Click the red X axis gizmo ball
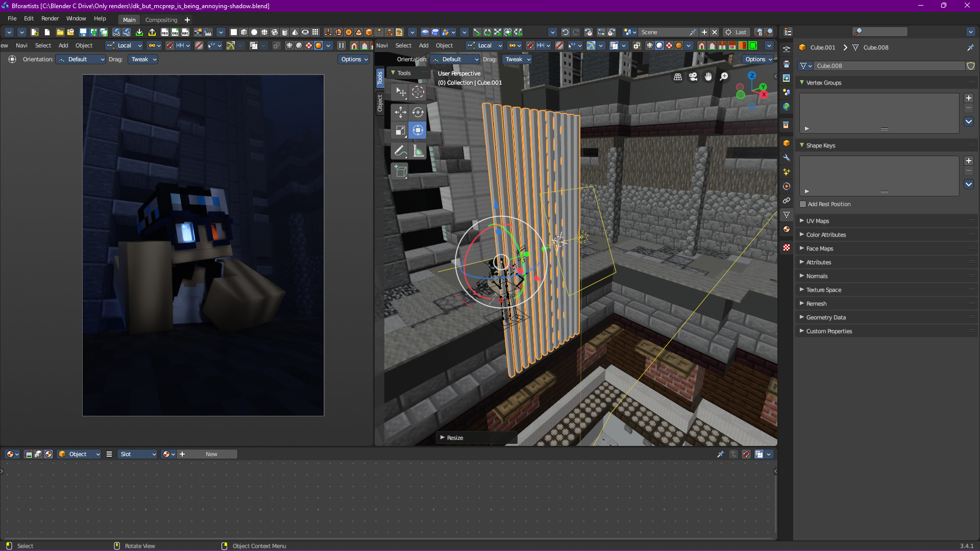This screenshot has height=551, width=980. click(x=764, y=94)
